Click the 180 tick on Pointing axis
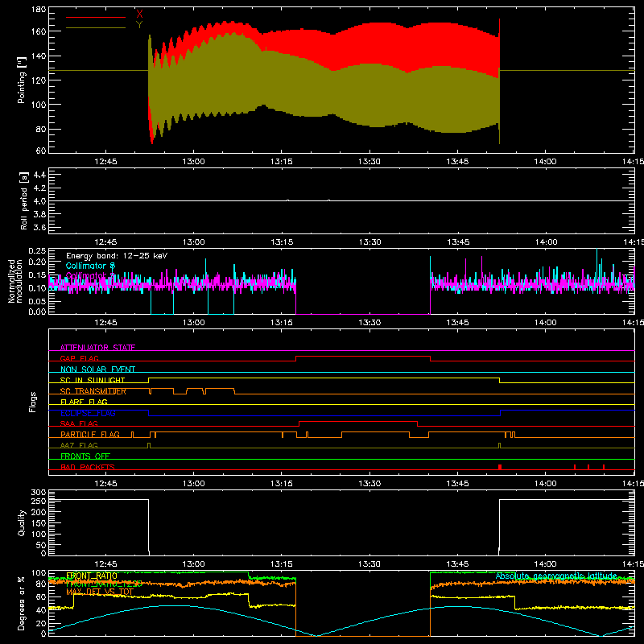Screen dimensions: 644x644 [x=39, y=9]
